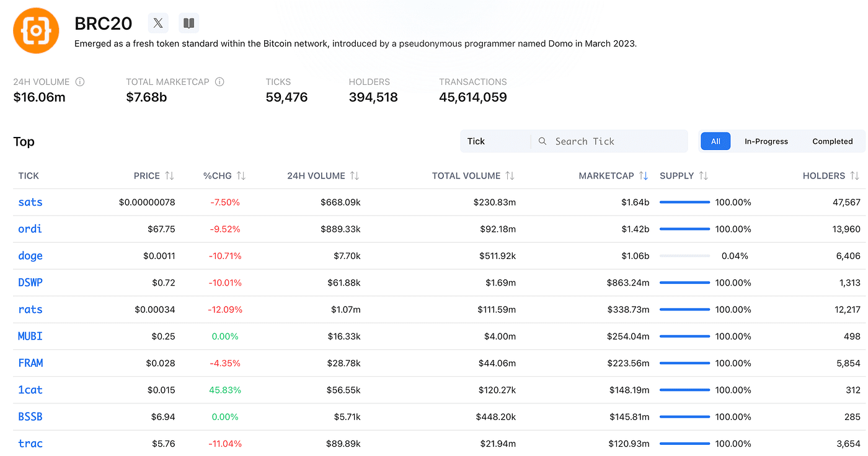Sort table by PRICE column arrows
The width and height of the screenshot is (868, 456).
169,176
